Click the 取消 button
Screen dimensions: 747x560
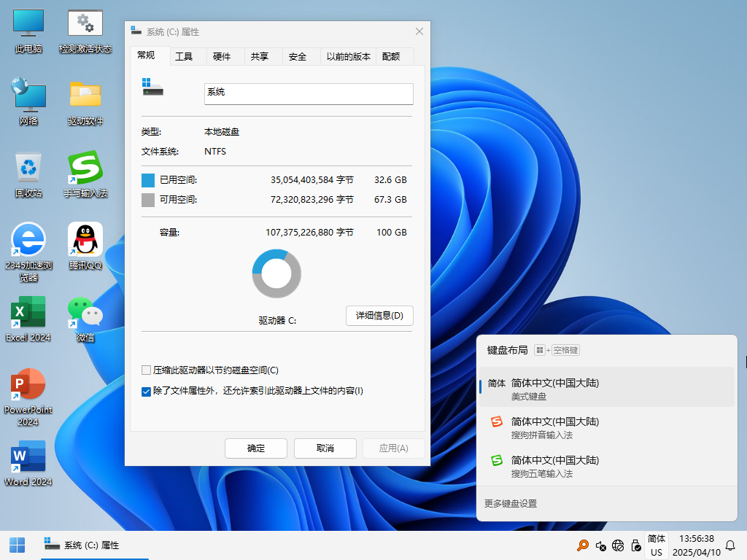pyautogui.click(x=325, y=448)
